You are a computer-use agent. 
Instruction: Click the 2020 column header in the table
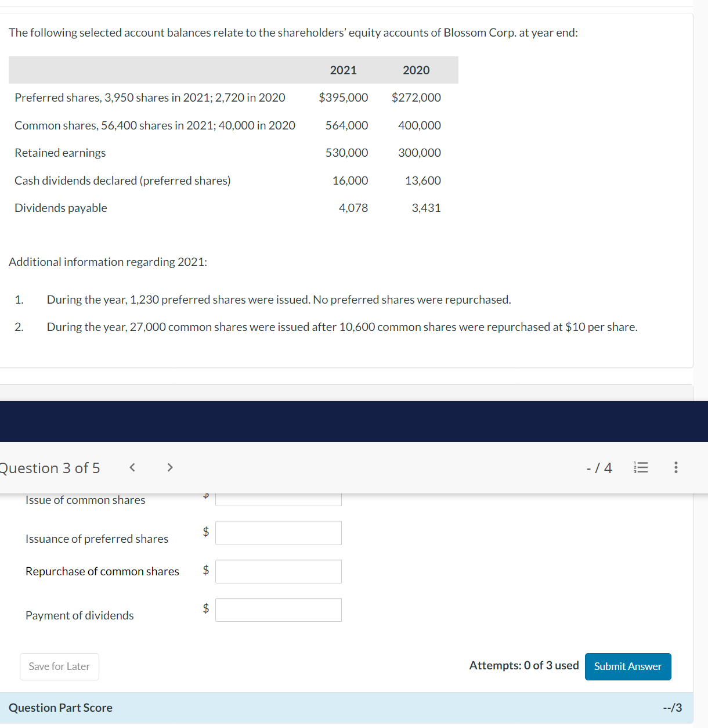tap(416, 70)
